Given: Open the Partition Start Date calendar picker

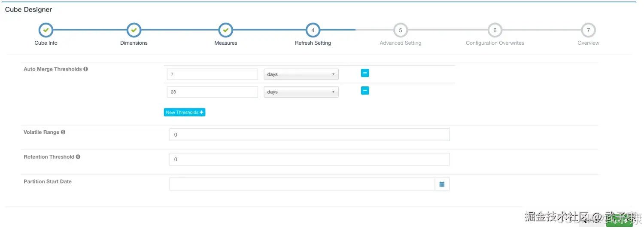Looking at the screenshot, I should pos(442,184).
